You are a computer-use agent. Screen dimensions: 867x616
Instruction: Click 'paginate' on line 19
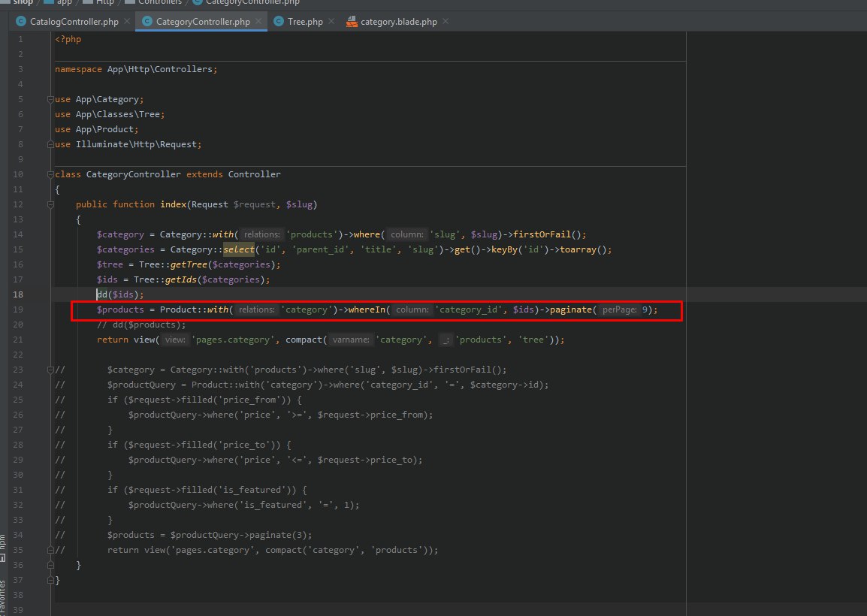(571, 310)
